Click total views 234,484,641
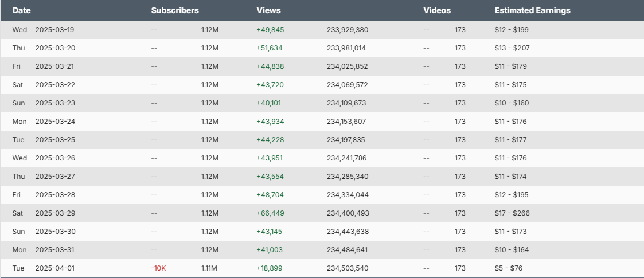This screenshot has width=644, height=278. pyautogui.click(x=347, y=250)
